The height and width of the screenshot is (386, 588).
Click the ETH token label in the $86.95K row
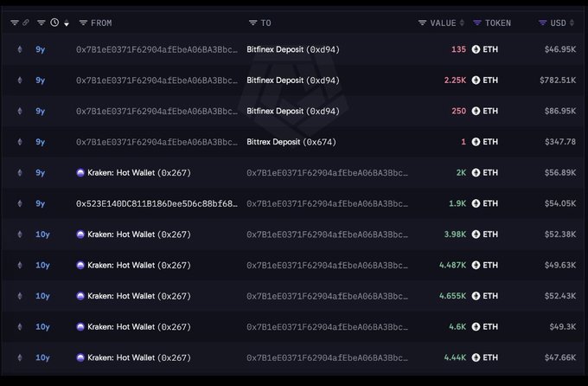coord(490,111)
